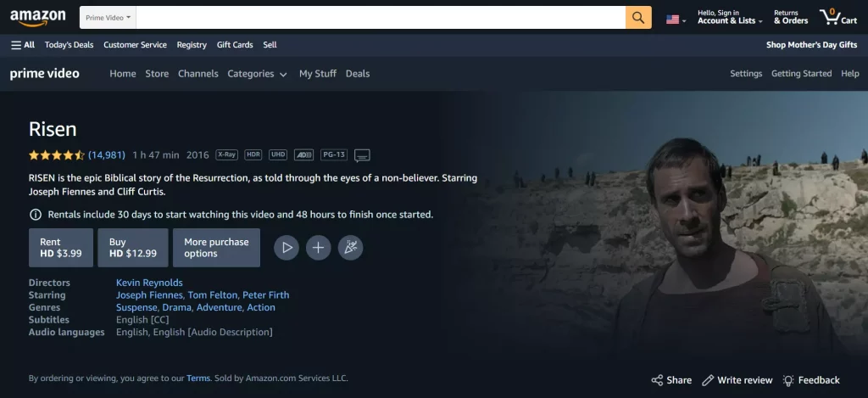This screenshot has width=868, height=398.
Task: Open Today's Deals
Action: point(70,45)
